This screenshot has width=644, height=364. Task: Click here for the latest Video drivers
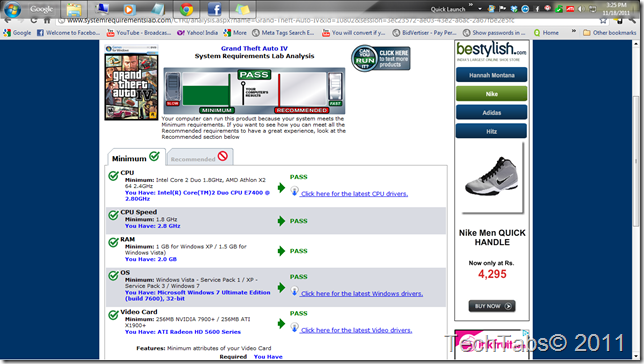click(x=356, y=330)
